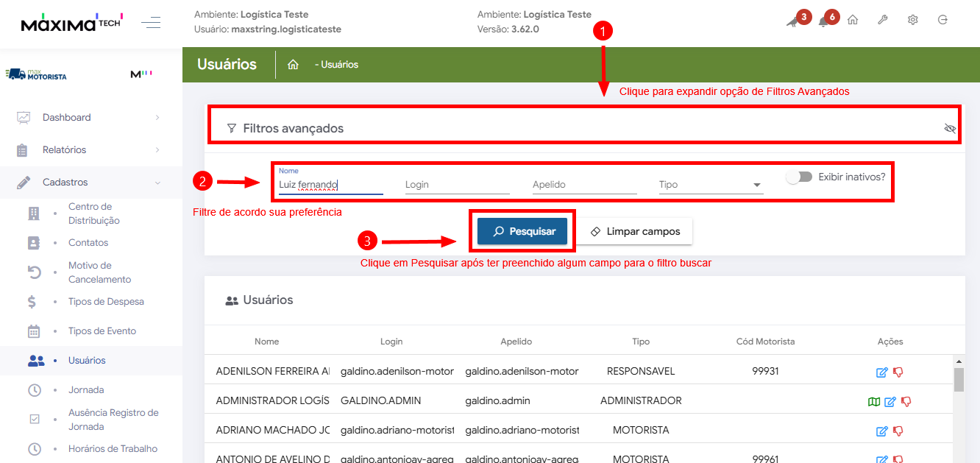The width and height of the screenshot is (980, 463).
Task: Click the users table scrollbar thumb
Action: click(959, 380)
